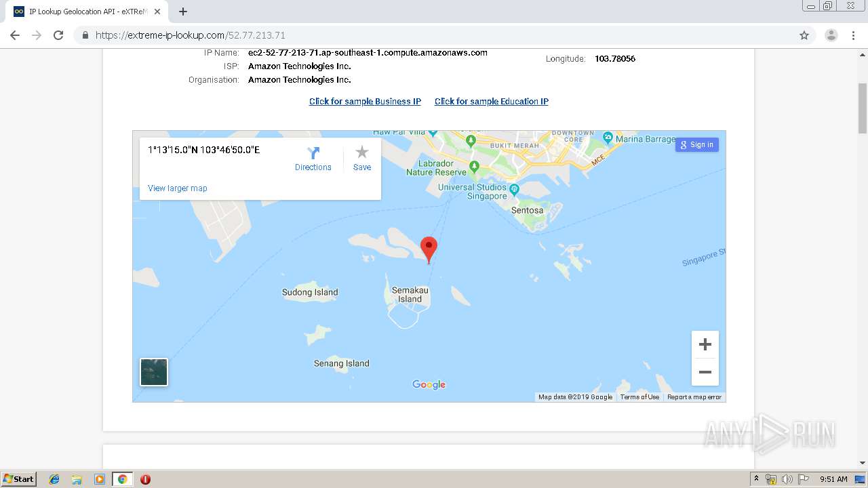Open Terms of Use map link
Screen dimensions: 868x488
coord(639,397)
